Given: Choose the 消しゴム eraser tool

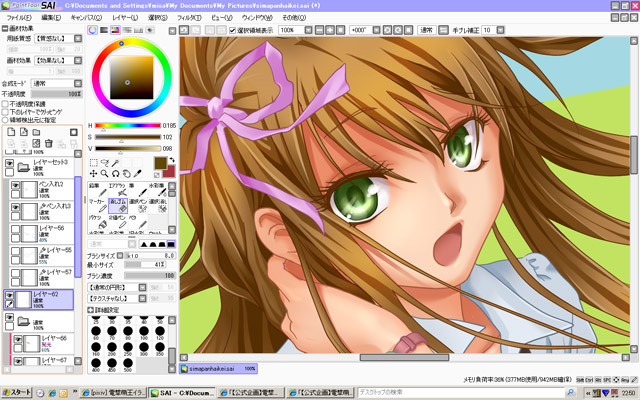Looking at the screenshot, I should pos(118,206).
